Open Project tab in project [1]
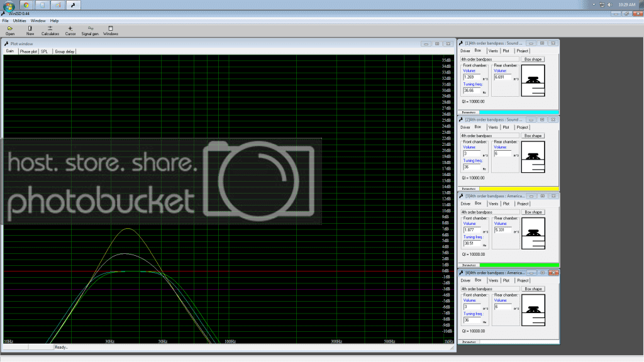644x362 pixels. 523,51
